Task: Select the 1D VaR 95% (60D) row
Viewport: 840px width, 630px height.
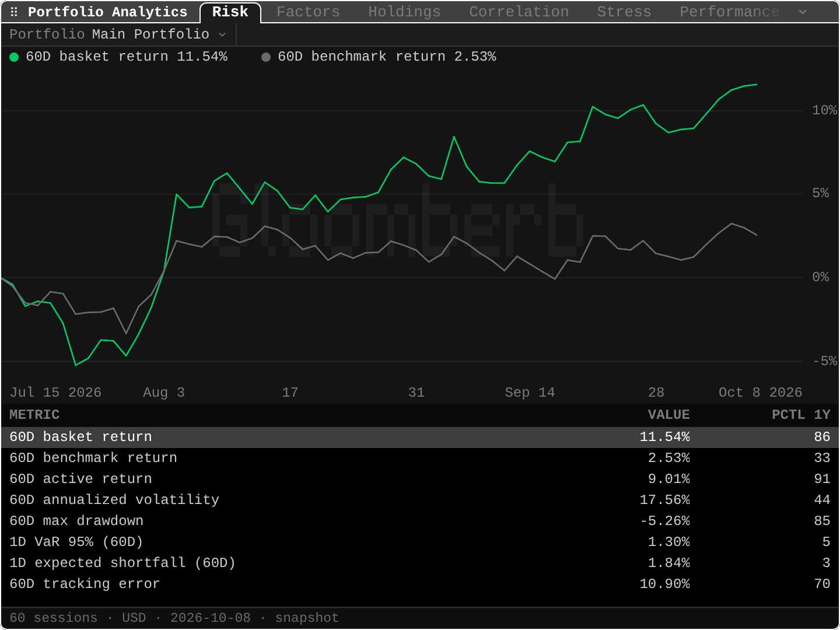Action: pos(420,542)
